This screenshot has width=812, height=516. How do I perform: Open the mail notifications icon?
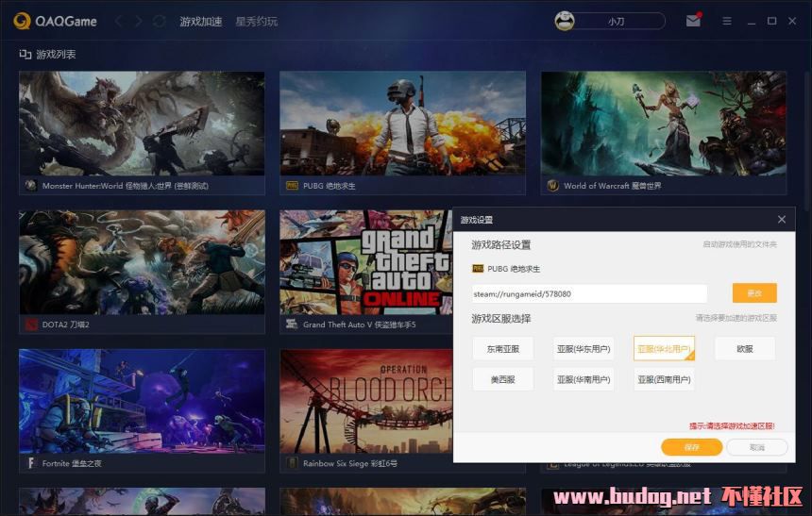[x=693, y=21]
